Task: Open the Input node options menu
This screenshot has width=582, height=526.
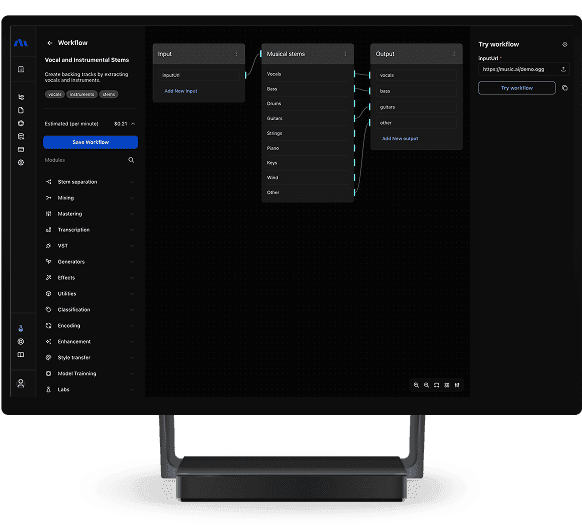Action: (236, 54)
